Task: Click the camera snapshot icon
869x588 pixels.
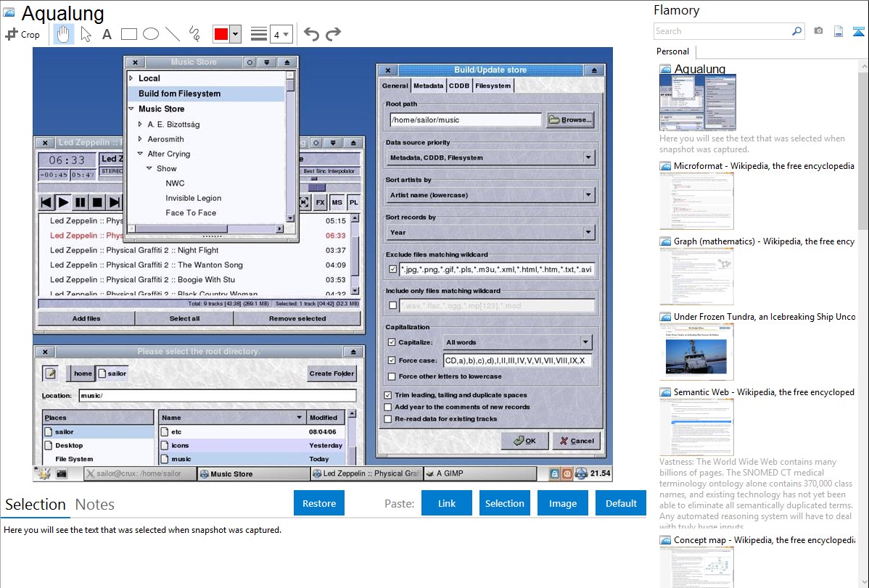Action: tap(818, 31)
